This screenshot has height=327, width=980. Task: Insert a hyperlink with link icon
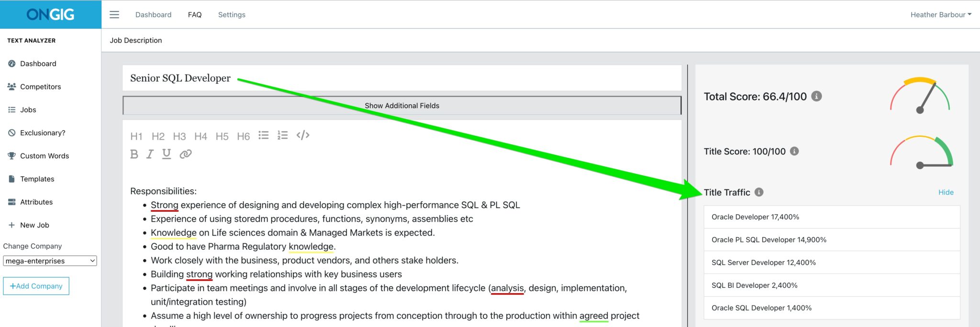point(186,154)
